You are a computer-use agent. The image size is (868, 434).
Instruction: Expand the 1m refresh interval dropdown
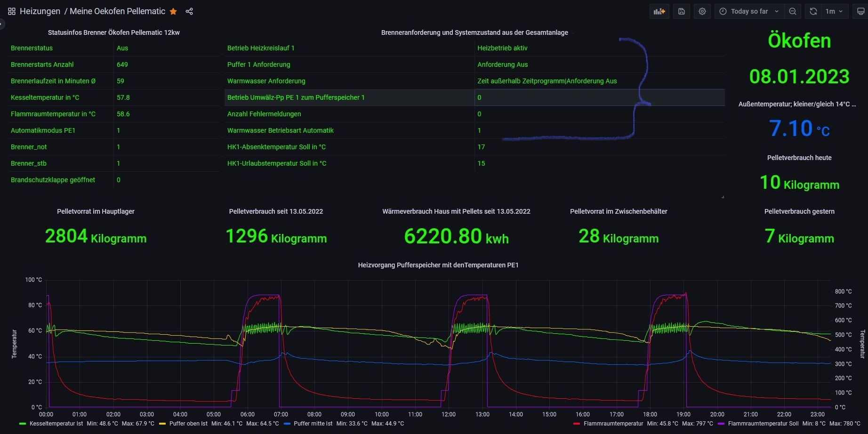[834, 11]
